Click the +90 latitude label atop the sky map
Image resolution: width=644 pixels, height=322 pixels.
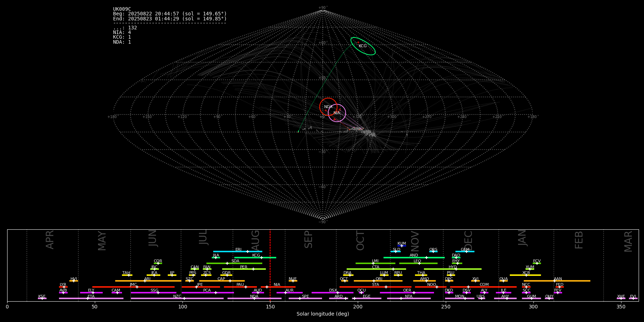(x=323, y=8)
